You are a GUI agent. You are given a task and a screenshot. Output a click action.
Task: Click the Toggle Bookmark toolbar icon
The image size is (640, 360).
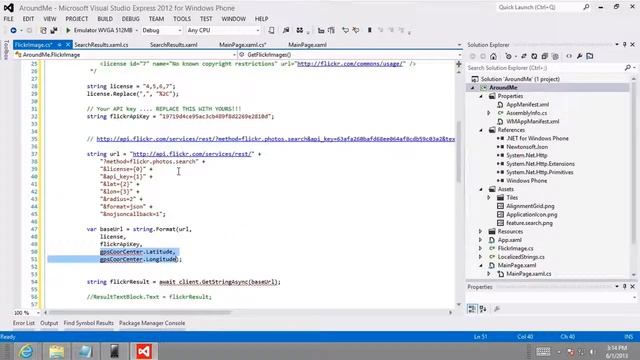point(369,30)
